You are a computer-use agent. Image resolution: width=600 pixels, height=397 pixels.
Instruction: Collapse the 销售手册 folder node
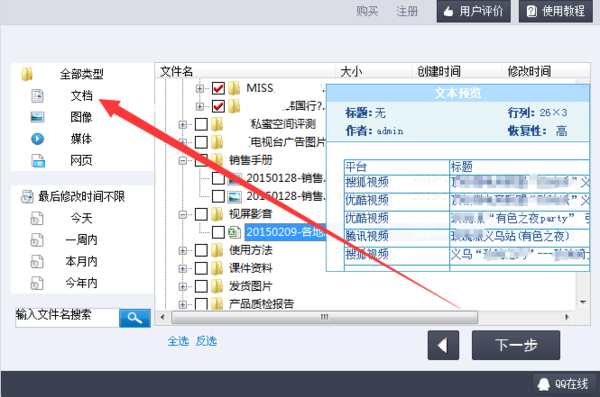tap(183, 160)
